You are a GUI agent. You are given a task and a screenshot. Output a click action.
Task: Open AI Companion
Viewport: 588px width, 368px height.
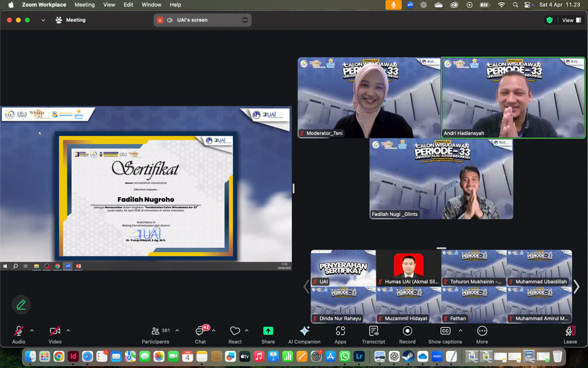click(x=304, y=334)
